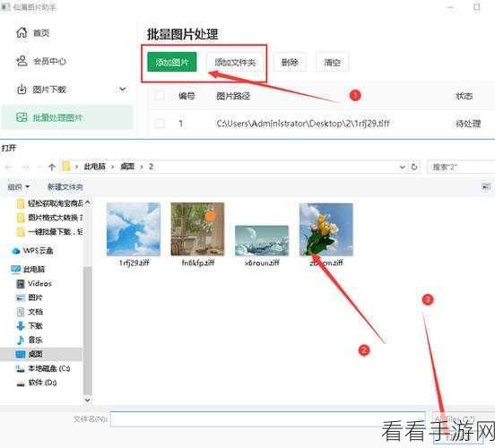Click the 添加文件夹 button

(235, 62)
